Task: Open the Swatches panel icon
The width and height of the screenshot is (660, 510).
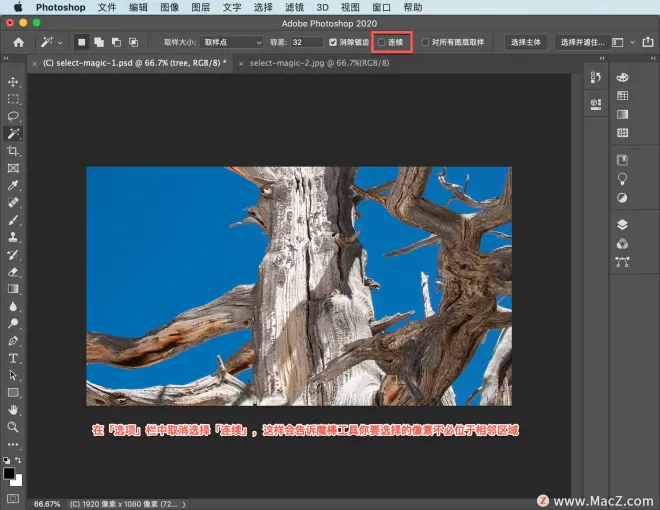Action: [x=622, y=96]
